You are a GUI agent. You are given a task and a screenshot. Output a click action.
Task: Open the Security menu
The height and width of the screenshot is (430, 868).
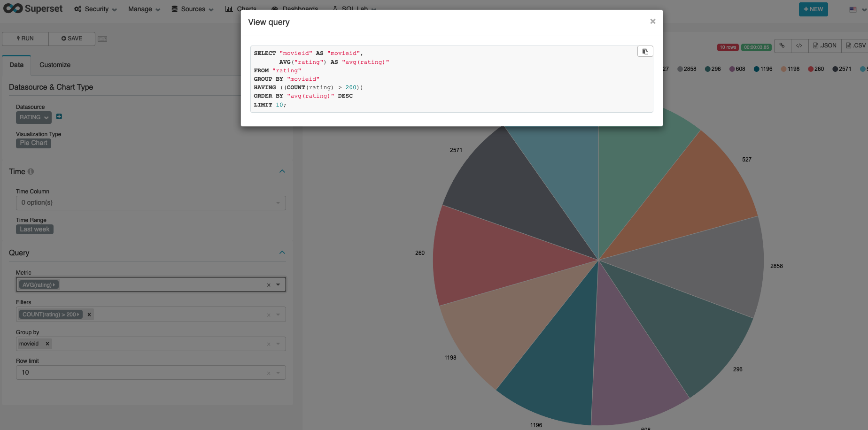tap(96, 9)
